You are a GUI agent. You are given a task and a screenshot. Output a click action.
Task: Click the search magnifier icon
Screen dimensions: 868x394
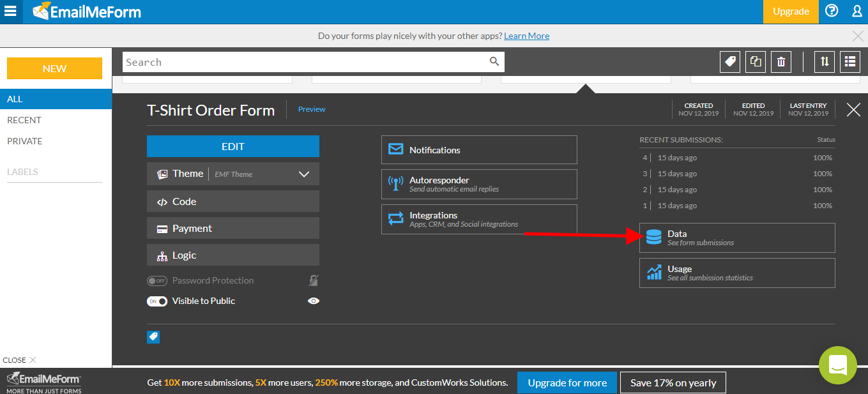click(x=494, y=61)
